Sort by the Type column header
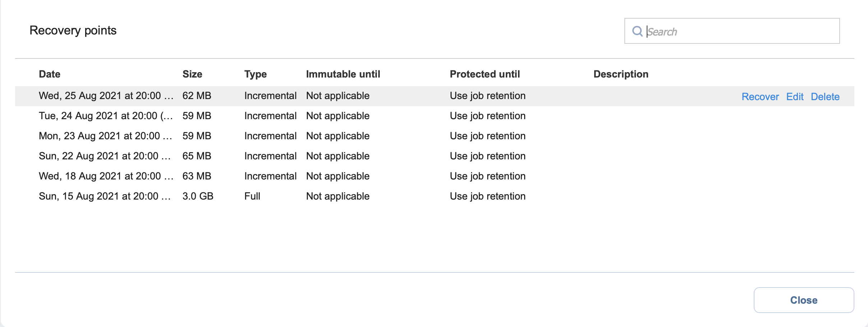 (x=255, y=74)
